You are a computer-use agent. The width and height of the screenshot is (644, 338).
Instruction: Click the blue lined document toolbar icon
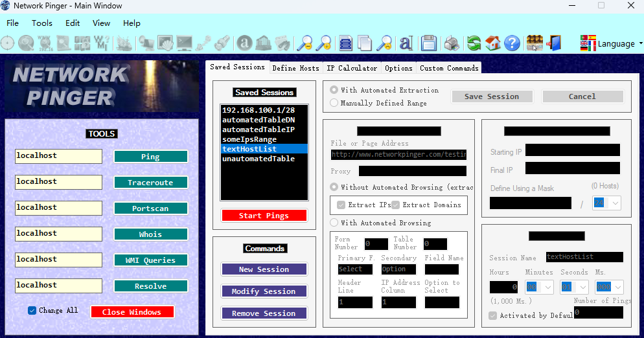point(345,43)
